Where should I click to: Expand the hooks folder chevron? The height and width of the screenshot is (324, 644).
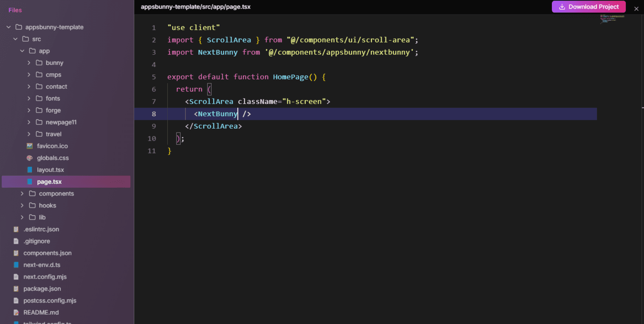(x=22, y=206)
